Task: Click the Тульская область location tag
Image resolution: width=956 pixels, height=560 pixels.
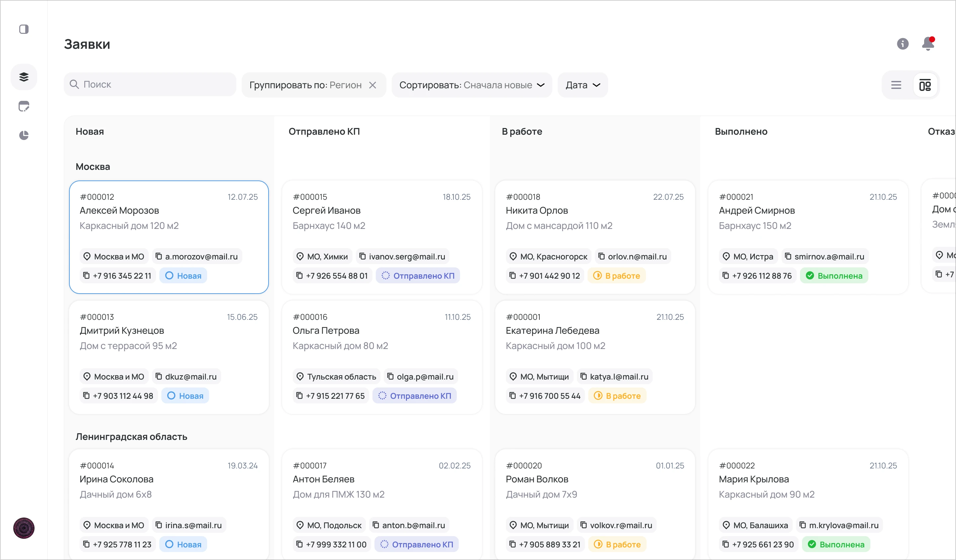Action: click(337, 377)
